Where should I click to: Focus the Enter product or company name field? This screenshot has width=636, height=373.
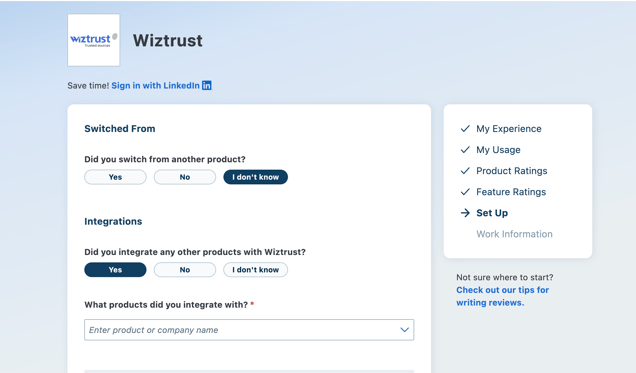(249, 330)
